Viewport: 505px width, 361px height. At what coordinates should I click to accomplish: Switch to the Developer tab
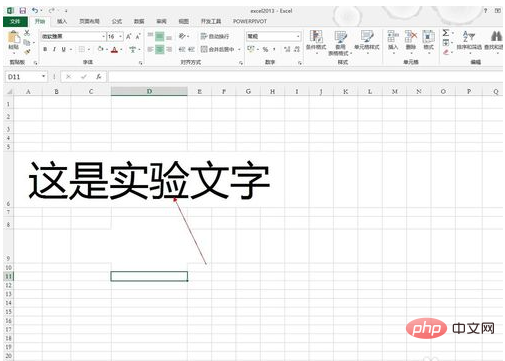(x=211, y=21)
